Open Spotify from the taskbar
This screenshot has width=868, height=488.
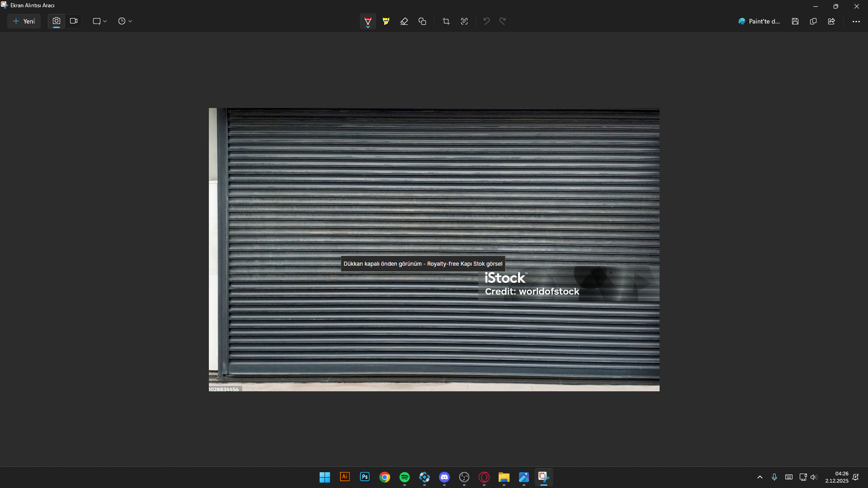405,477
